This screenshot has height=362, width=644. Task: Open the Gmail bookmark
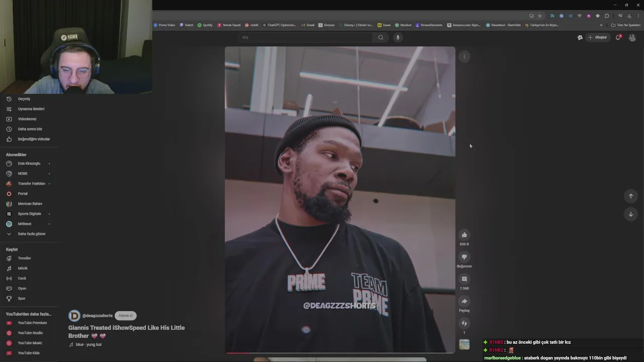click(308, 25)
